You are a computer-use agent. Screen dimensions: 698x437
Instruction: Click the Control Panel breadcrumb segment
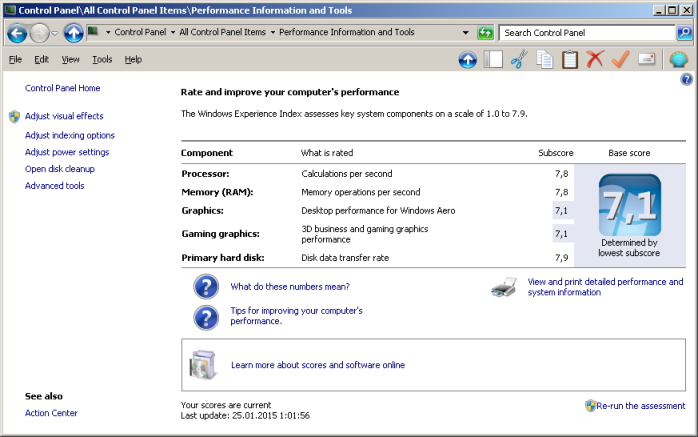click(140, 32)
